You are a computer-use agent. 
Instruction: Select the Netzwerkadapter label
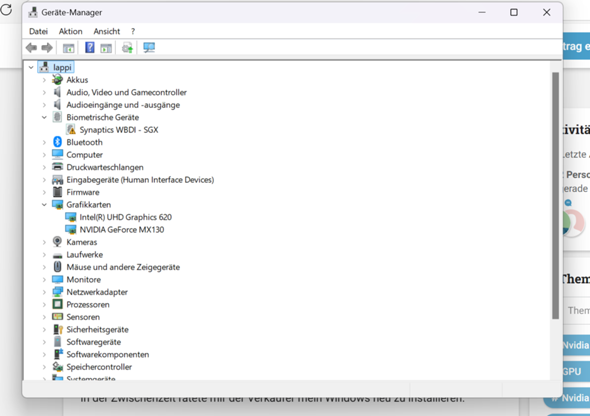coord(97,292)
